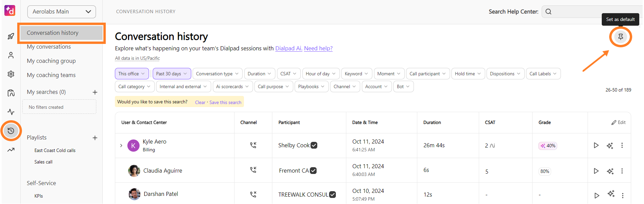Screen dimensions: 644x204
Task: Play Darshan Patel call recording
Action: [x=597, y=196]
